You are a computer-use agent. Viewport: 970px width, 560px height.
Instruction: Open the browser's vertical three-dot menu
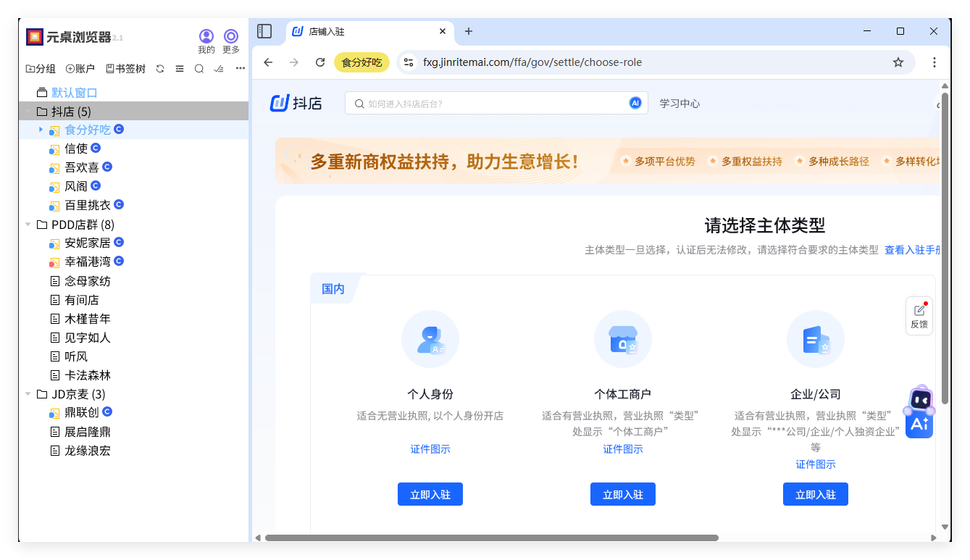(935, 62)
